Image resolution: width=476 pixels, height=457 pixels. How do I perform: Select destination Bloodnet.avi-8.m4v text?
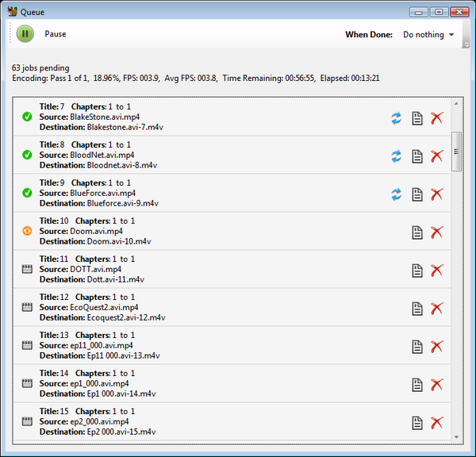122,166
